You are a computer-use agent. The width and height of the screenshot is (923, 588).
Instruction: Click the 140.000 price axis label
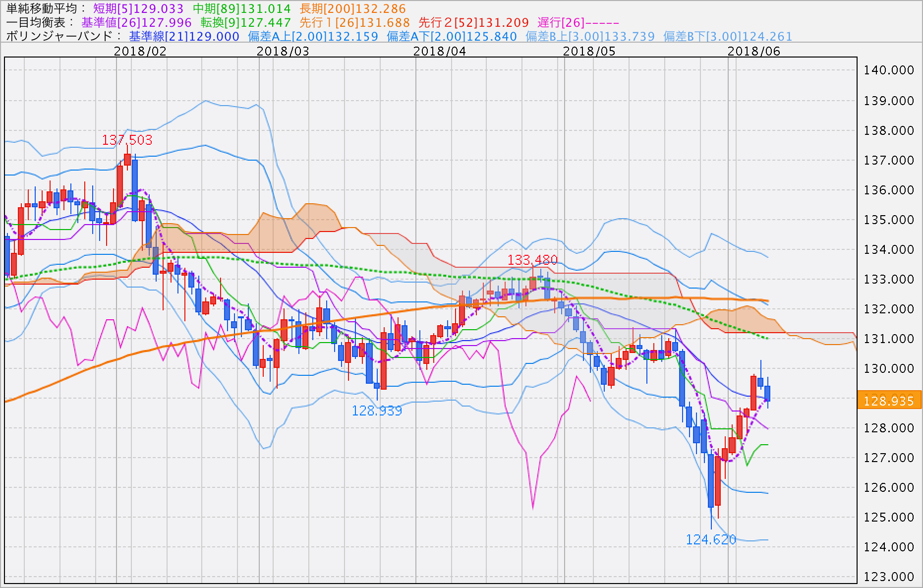pos(889,70)
